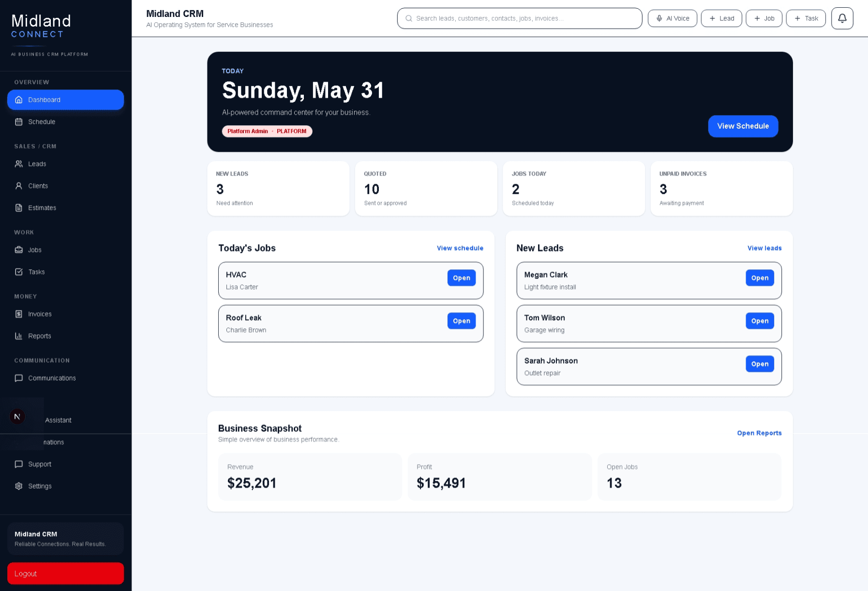The width and height of the screenshot is (868, 591).
Task: Click the AI Voice button
Action: tap(672, 18)
